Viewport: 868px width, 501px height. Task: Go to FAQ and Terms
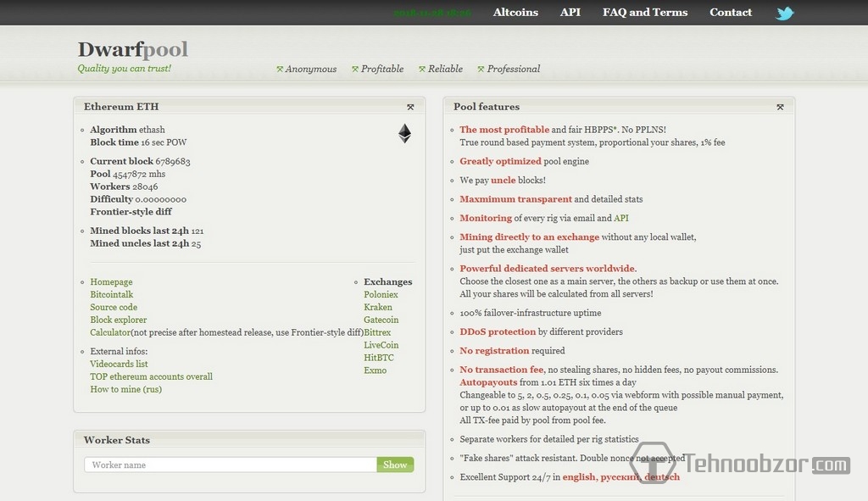point(645,13)
